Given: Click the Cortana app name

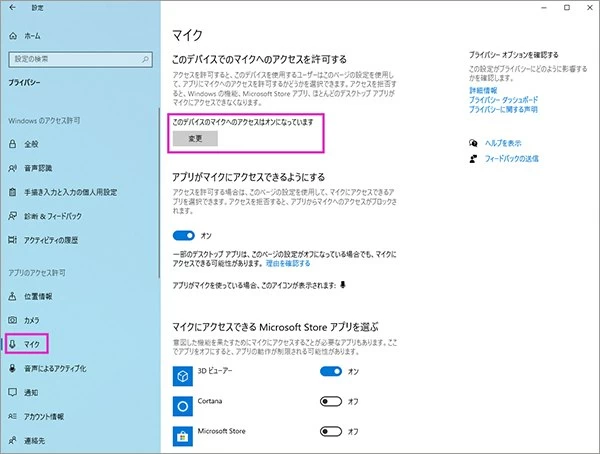Looking at the screenshot, I should [x=210, y=401].
